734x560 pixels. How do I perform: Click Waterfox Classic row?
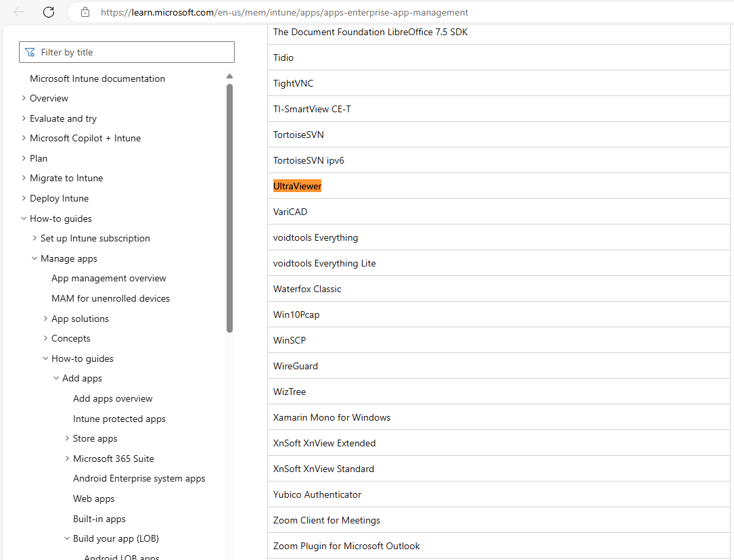point(499,289)
